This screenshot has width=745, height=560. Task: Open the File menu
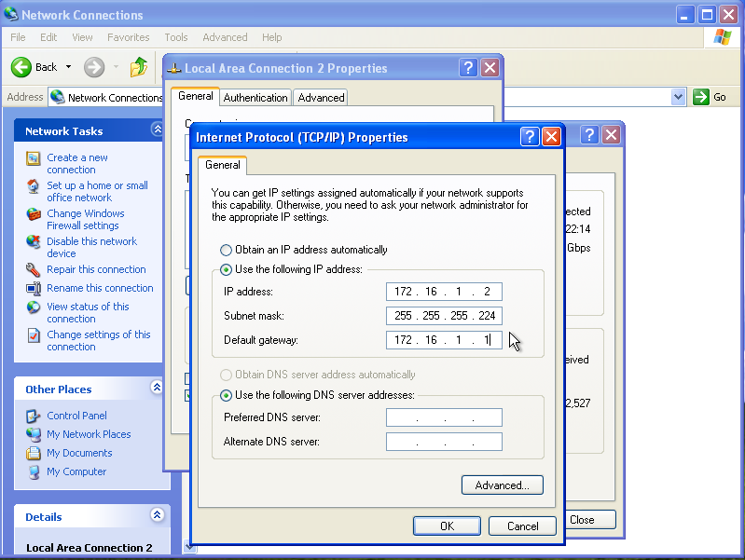pyautogui.click(x=18, y=37)
